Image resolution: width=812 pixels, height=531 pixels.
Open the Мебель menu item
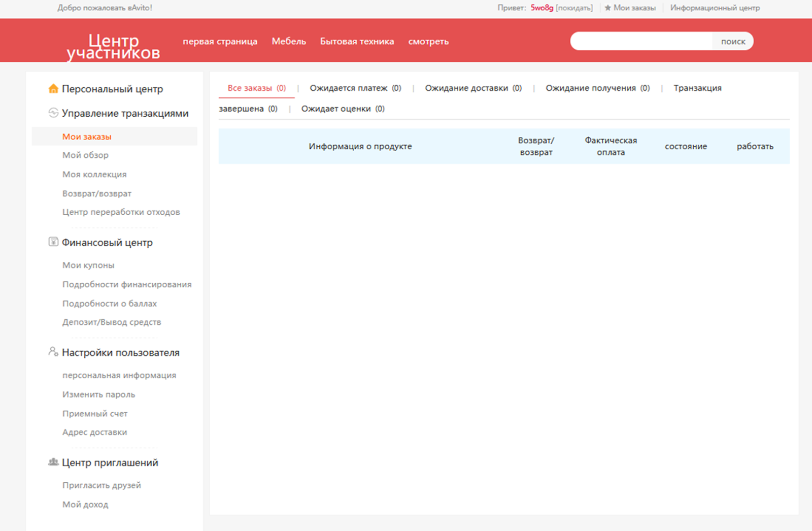pos(288,41)
